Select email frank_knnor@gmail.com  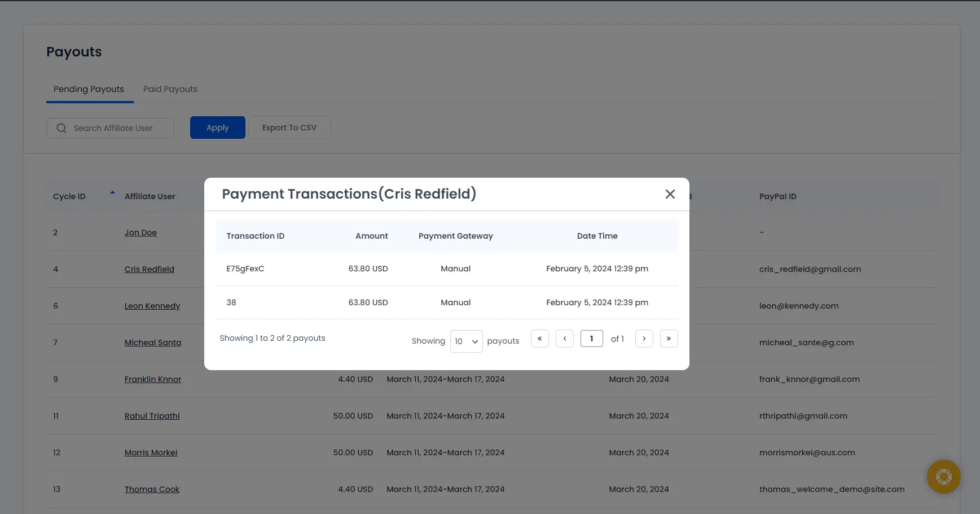point(810,379)
